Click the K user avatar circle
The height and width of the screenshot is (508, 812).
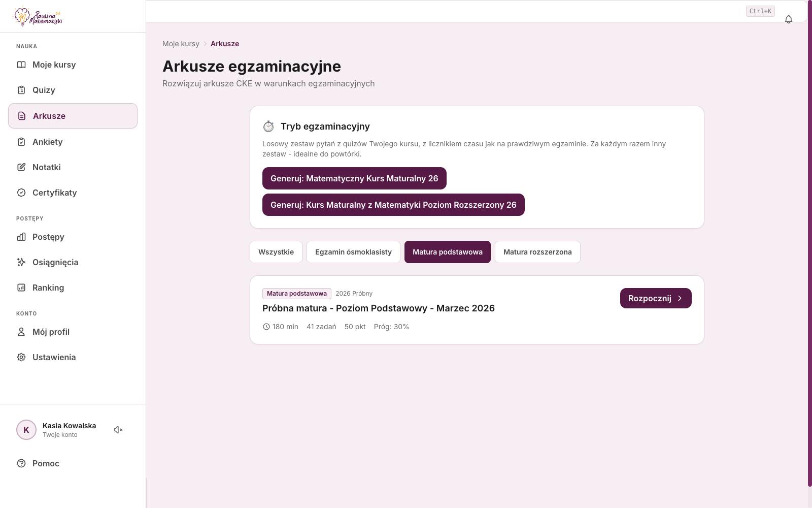click(x=26, y=430)
